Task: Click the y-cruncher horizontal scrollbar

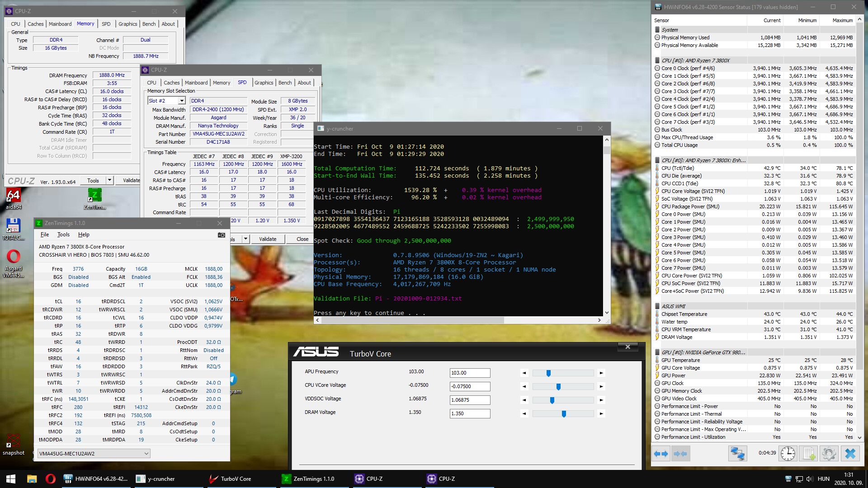Action: [x=459, y=320]
